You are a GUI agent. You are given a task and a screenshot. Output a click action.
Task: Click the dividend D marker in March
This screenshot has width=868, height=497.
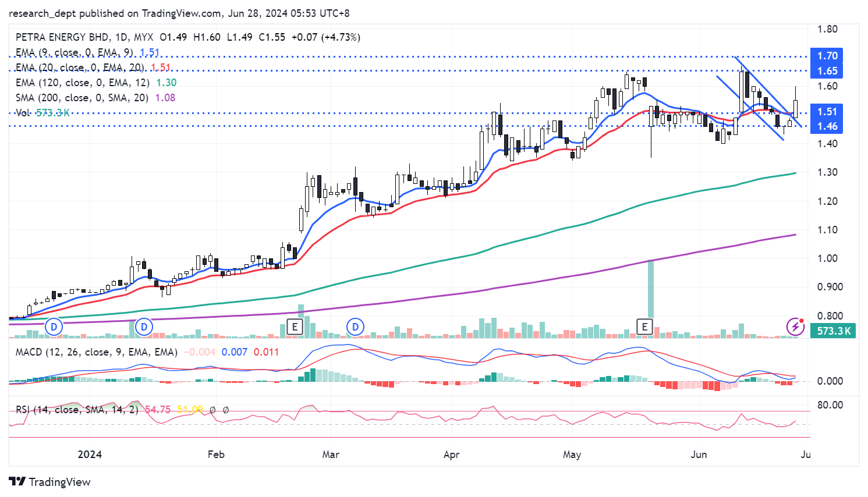pyautogui.click(x=355, y=327)
